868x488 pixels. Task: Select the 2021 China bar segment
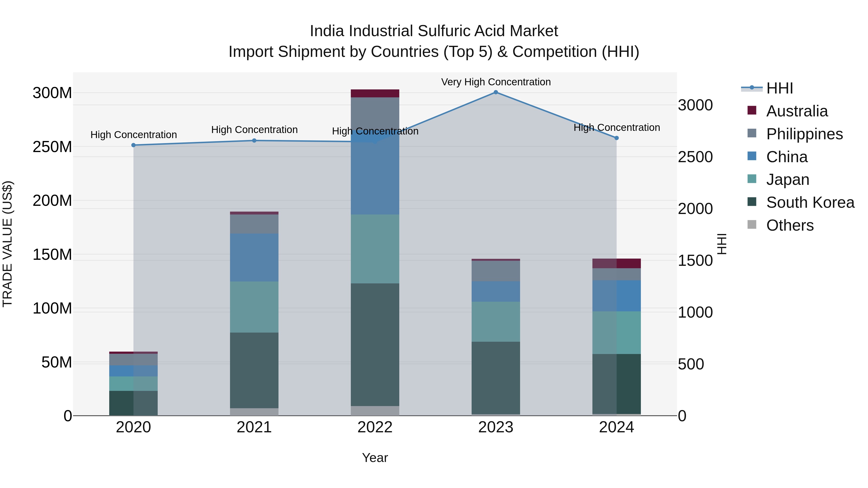[x=254, y=257]
